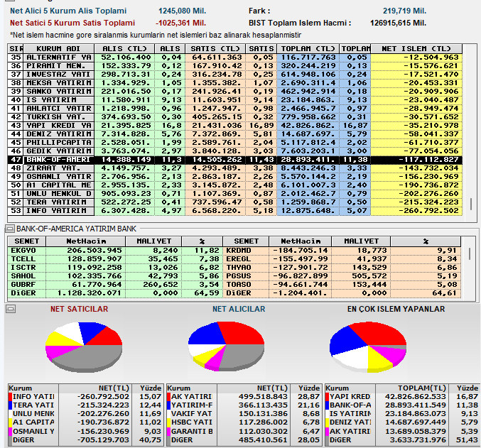
Task: Sort by ALIS (TL) column header
Action: coord(124,49)
